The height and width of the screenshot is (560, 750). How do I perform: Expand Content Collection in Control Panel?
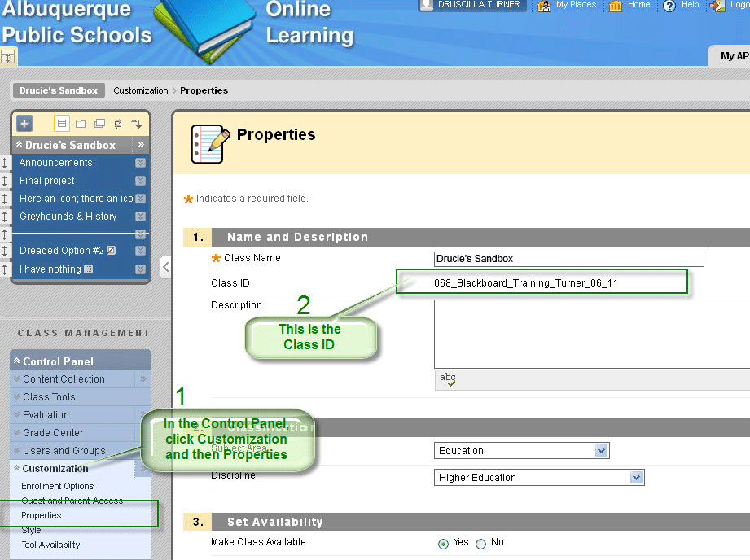click(17, 378)
